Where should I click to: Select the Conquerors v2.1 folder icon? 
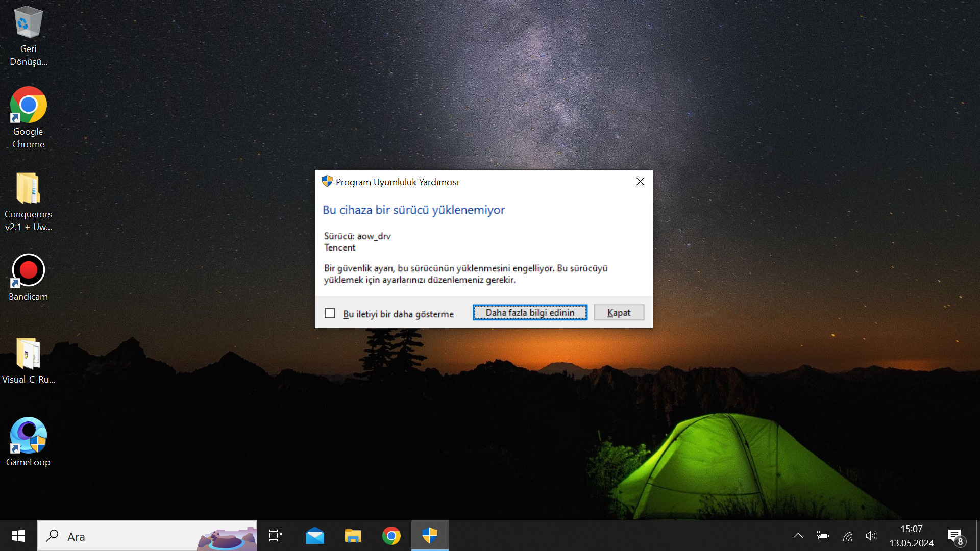tap(28, 188)
